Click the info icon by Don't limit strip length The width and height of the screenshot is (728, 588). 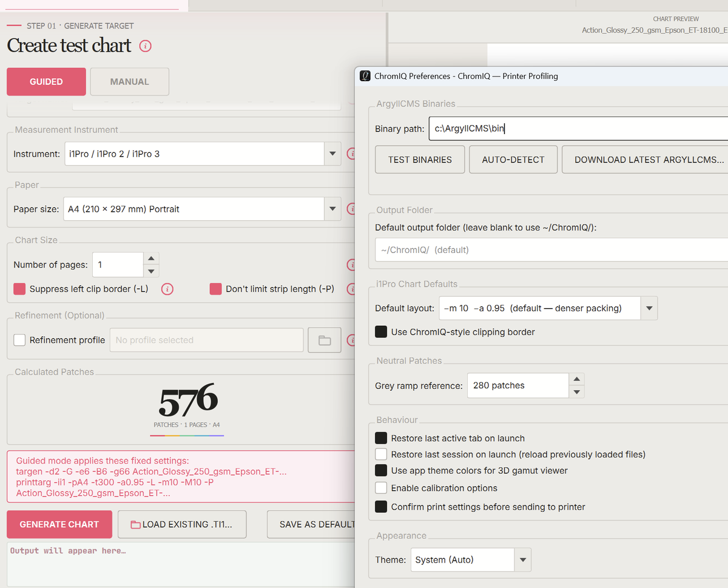pyautogui.click(x=351, y=289)
